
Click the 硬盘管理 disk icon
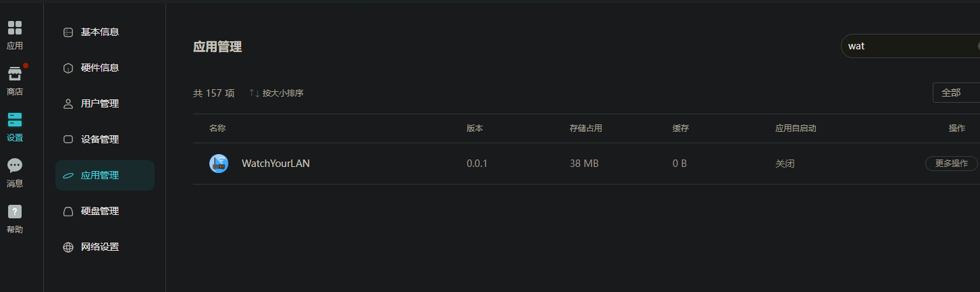tap(68, 212)
